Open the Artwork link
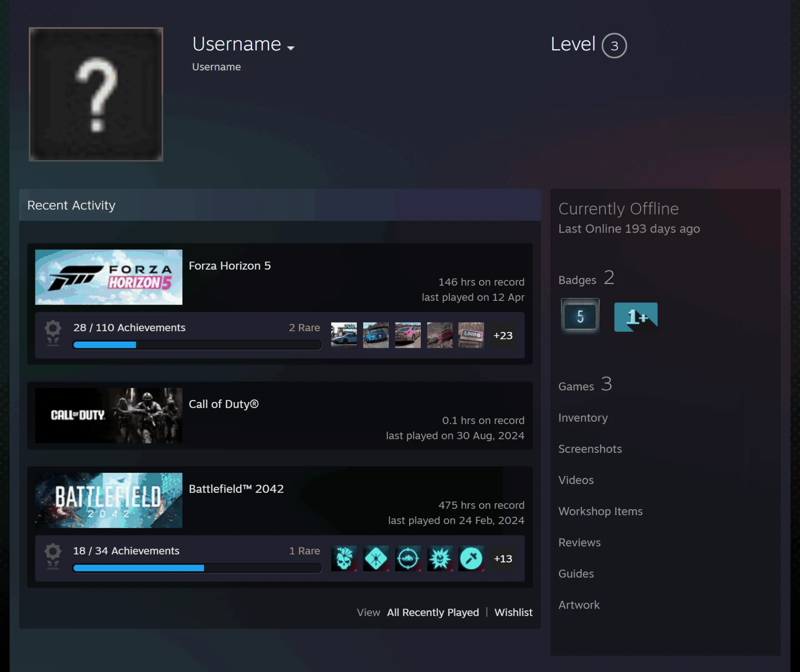The image size is (800, 672). (579, 605)
